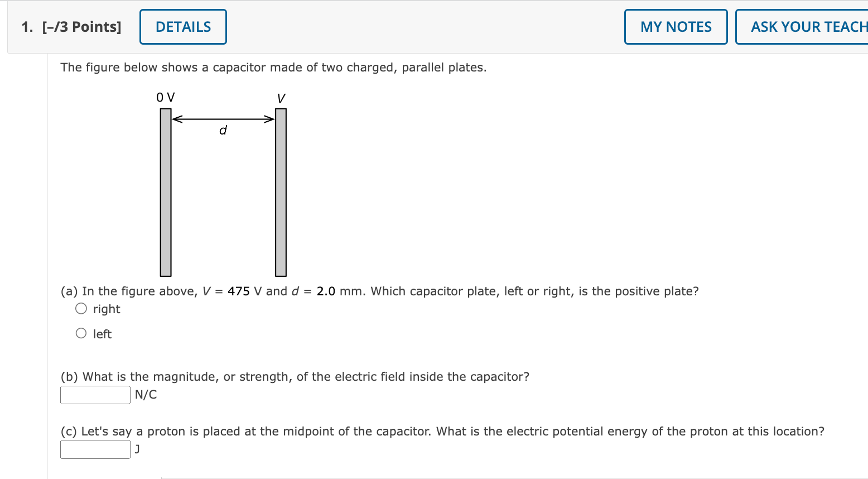Click the 'V' label above the right plate
868x479 pixels.
point(281,97)
